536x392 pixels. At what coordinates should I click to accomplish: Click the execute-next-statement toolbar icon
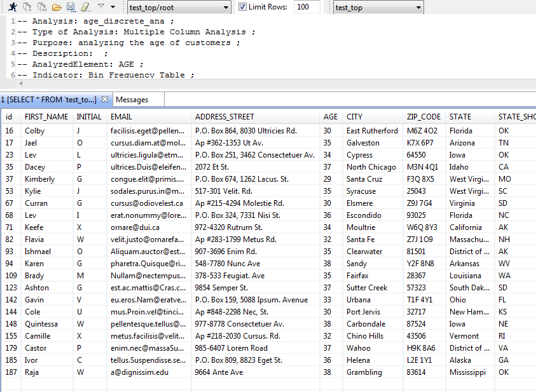[27, 7]
